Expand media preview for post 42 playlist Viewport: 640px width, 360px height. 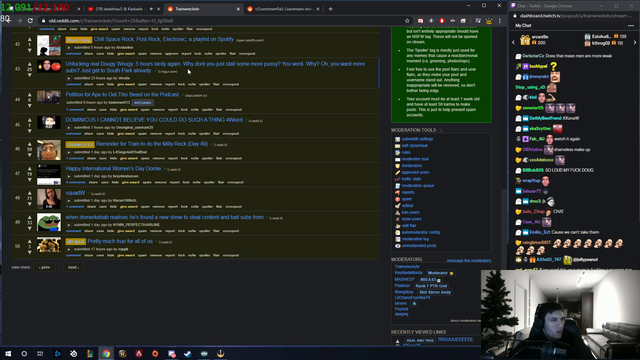tap(69, 47)
